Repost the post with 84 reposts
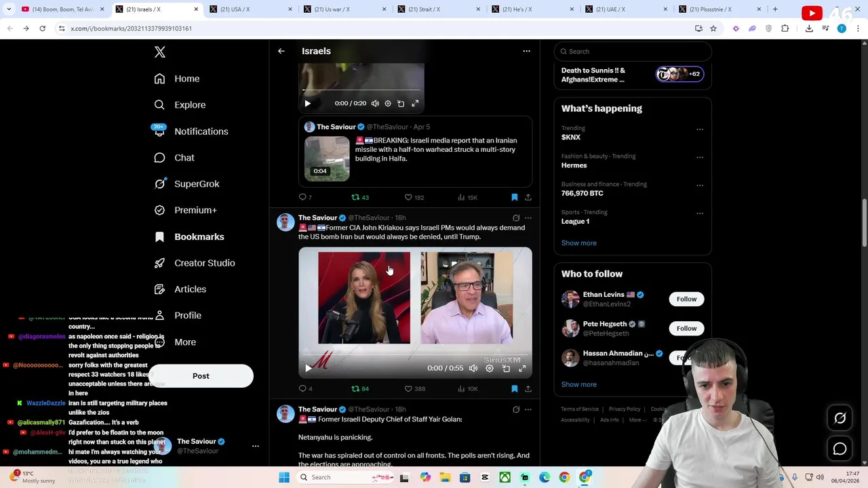Screen dimensions: 868x488 [359, 388]
